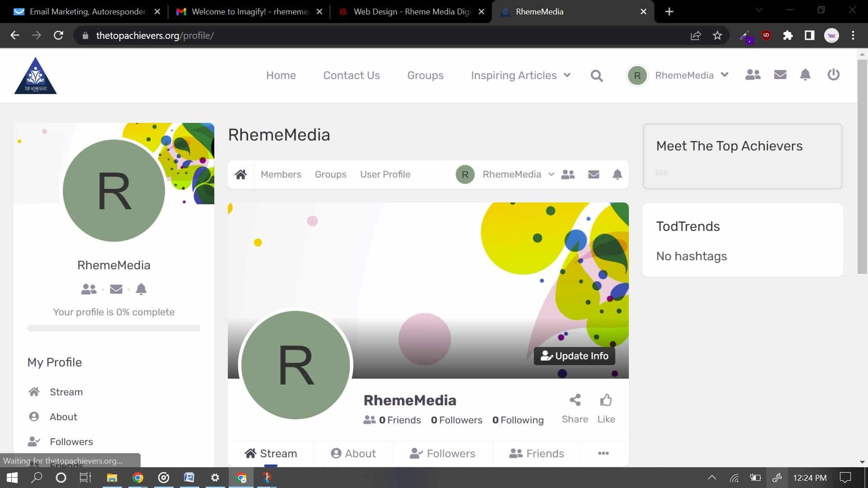Expand RhemeMedia user dropdown in header
Viewport: 868px width, 488px height.
pos(725,75)
